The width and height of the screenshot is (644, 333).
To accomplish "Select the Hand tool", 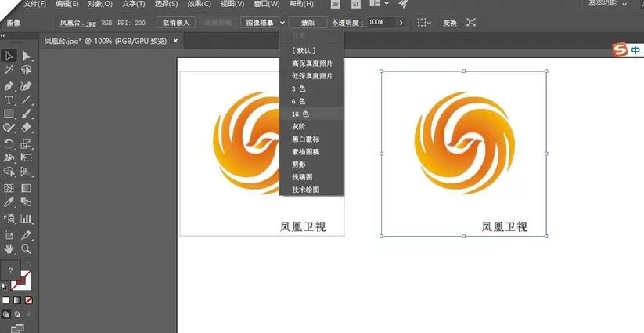I will (x=9, y=248).
